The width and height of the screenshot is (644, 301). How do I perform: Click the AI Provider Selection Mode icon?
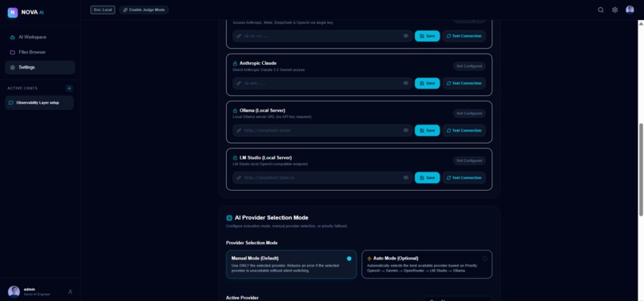coord(229,218)
